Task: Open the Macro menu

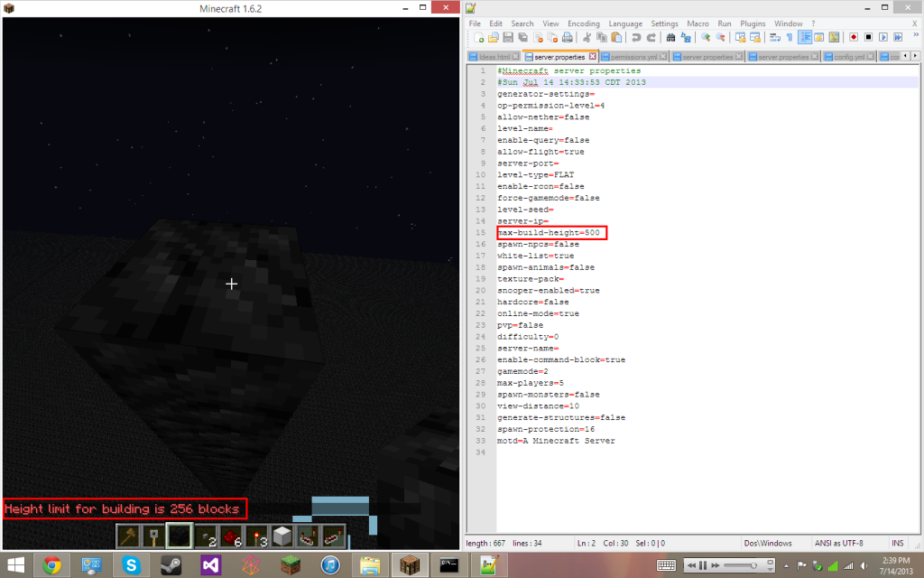Action: click(x=698, y=23)
